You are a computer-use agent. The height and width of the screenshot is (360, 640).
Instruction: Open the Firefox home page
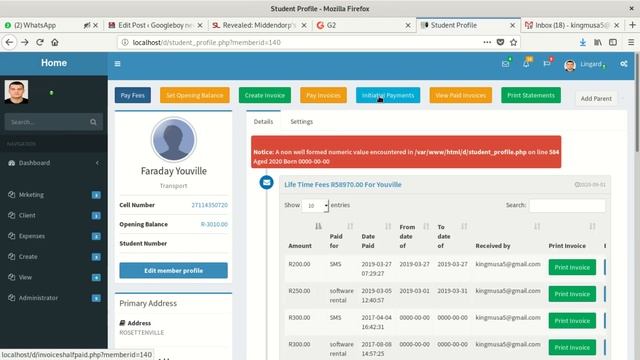click(55, 42)
